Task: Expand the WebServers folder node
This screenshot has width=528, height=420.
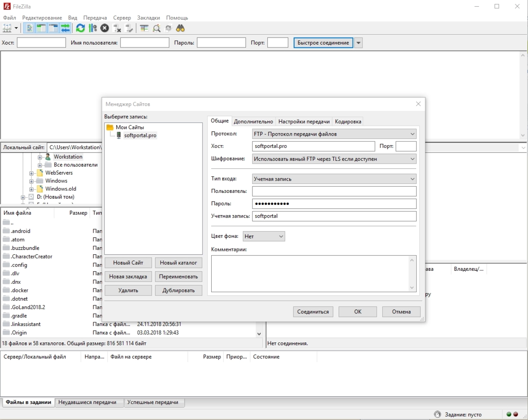Action: pyautogui.click(x=31, y=173)
